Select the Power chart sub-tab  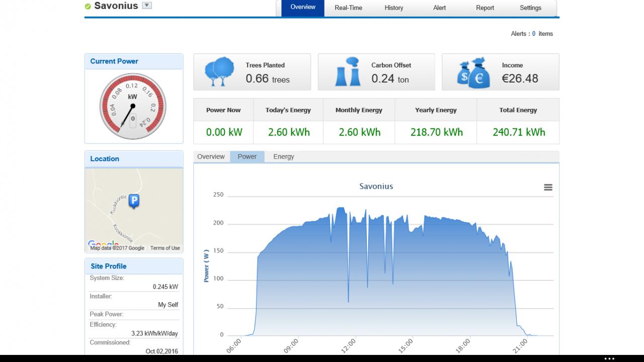[x=247, y=157]
